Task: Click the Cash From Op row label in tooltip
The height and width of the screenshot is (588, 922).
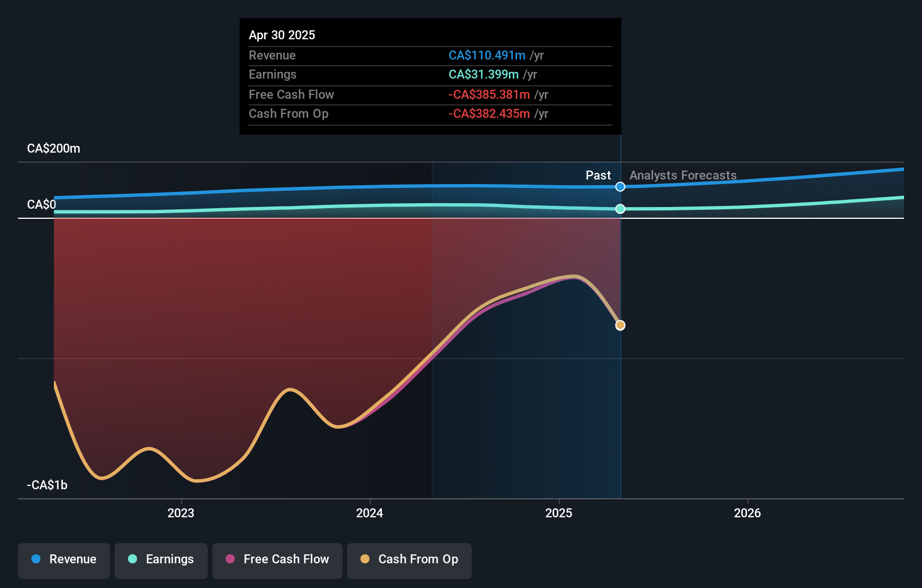Action: tap(289, 113)
